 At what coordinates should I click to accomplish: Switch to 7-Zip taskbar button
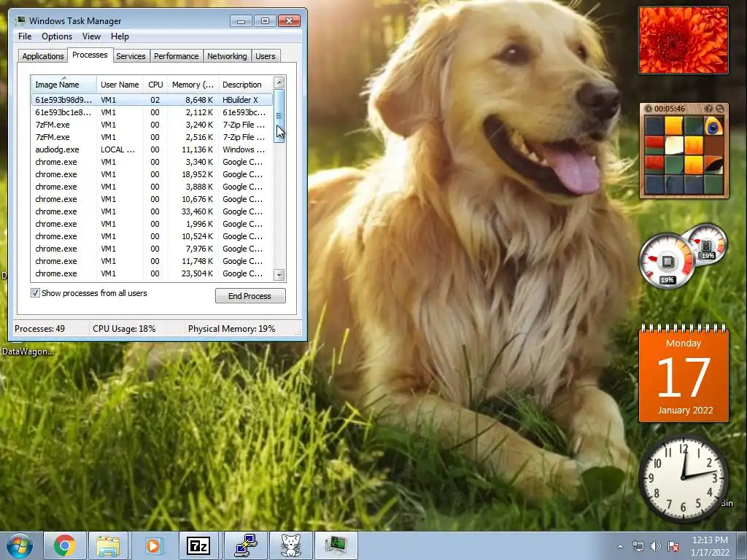pyautogui.click(x=198, y=545)
